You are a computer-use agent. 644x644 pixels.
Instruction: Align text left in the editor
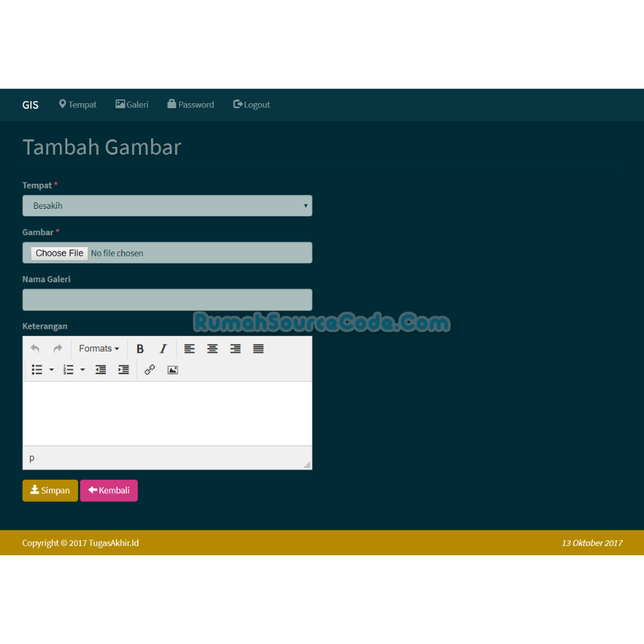click(189, 348)
